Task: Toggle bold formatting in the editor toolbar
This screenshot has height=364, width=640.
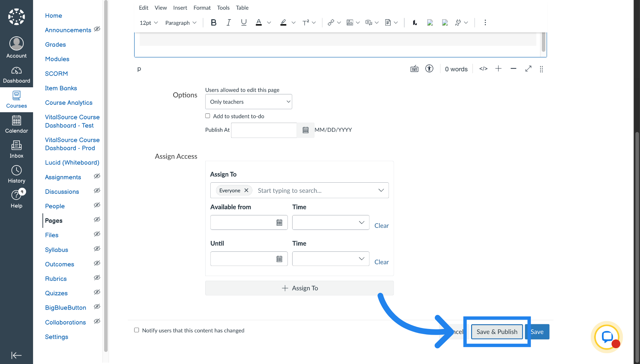Action: point(213,23)
